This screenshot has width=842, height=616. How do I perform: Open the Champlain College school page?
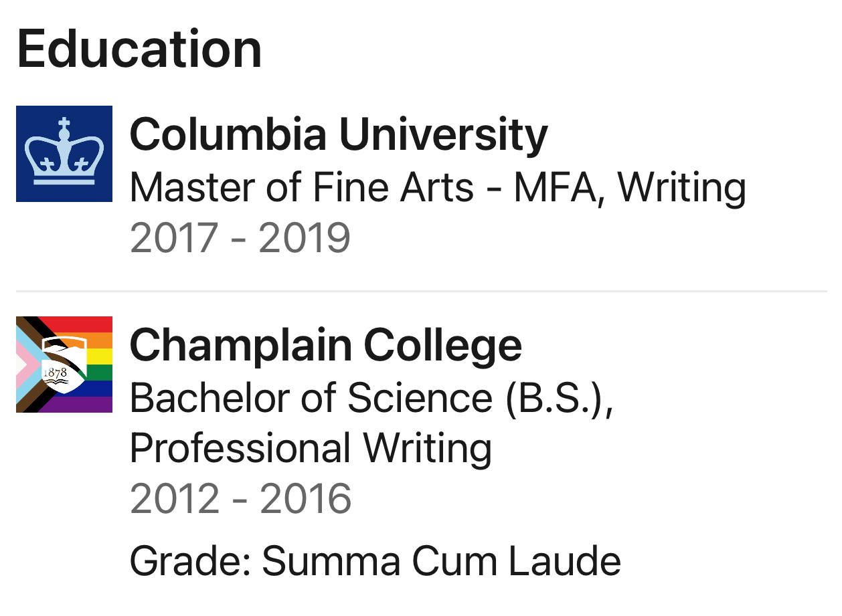tap(325, 345)
